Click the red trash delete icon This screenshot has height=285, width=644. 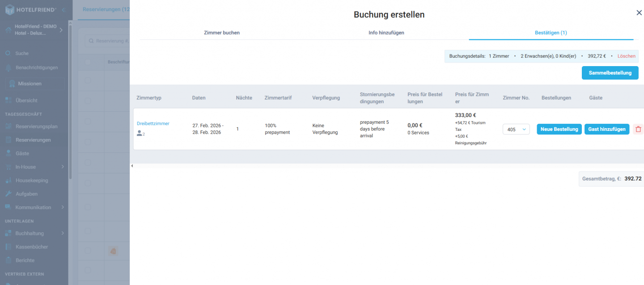638,129
